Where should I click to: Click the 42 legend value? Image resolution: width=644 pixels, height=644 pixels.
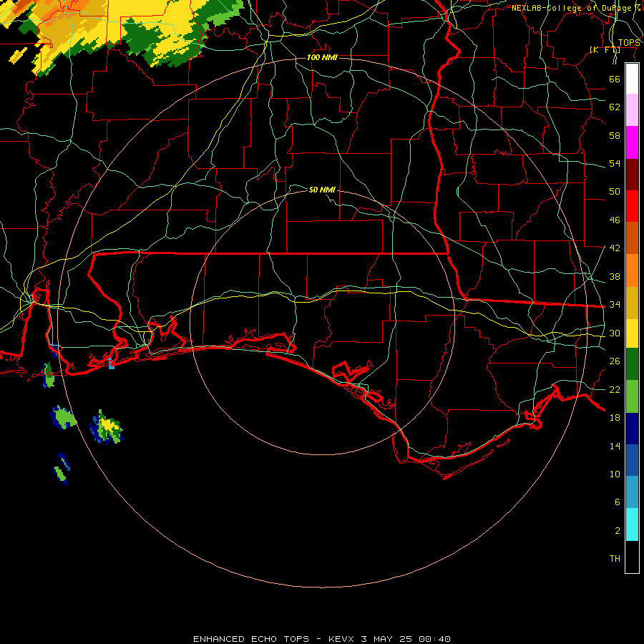(x=615, y=248)
